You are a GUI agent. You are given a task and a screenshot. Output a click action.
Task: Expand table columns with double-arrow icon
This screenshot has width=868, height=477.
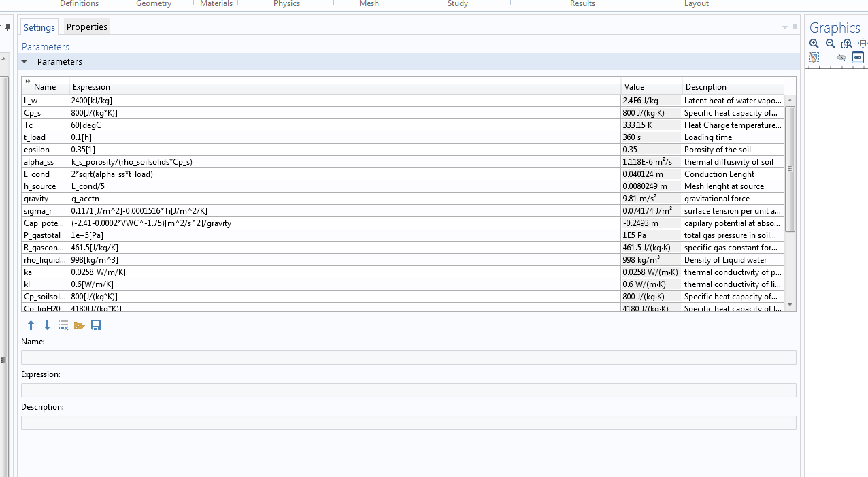(x=28, y=82)
